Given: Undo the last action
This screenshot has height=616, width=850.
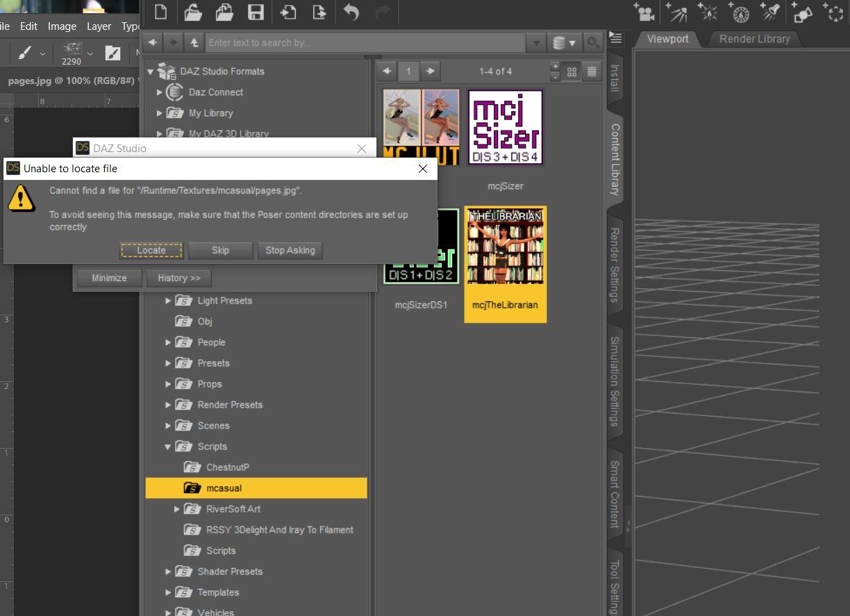Looking at the screenshot, I should click(x=351, y=12).
